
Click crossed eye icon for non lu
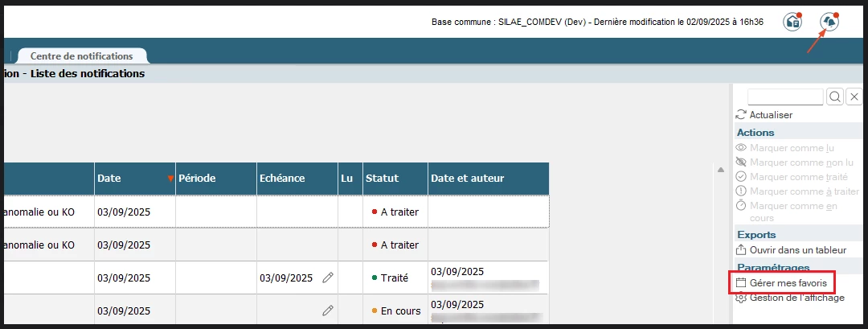[741, 162]
